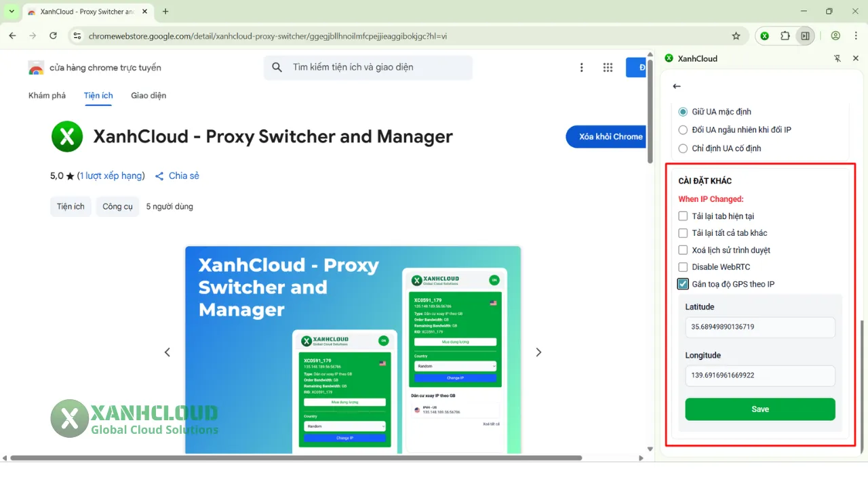Image resolution: width=868 pixels, height=488 pixels.
Task: Open the site information icon in address bar
Action: (x=77, y=36)
